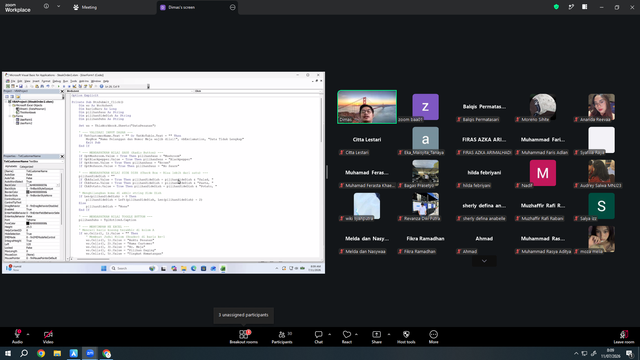Toggle the Audio microphone mute
This screenshot has height=360, width=640.
pyautogui.click(x=17, y=337)
